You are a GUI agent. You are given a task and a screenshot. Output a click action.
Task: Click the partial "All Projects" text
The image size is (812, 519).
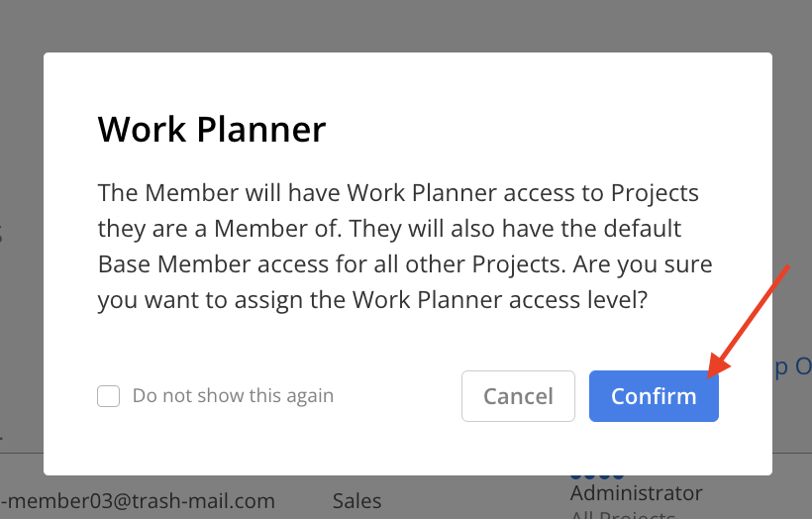[623, 514]
